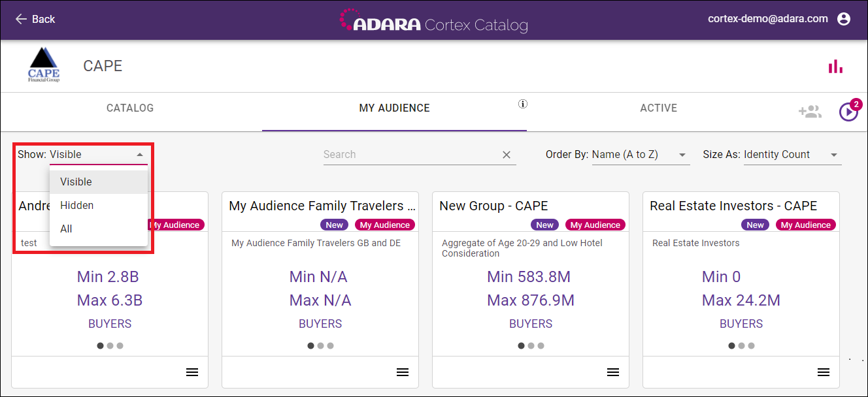Open New Group - CAPE card title
The height and width of the screenshot is (397, 868).
(x=493, y=206)
